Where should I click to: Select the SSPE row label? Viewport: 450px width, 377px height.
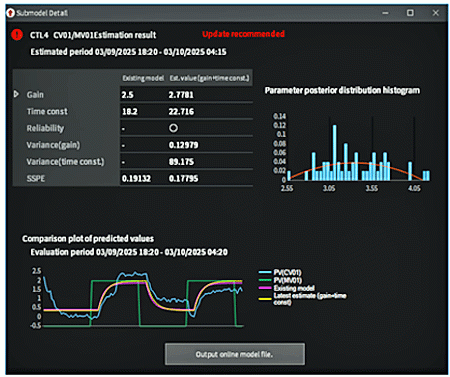pyautogui.click(x=36, y=179)
